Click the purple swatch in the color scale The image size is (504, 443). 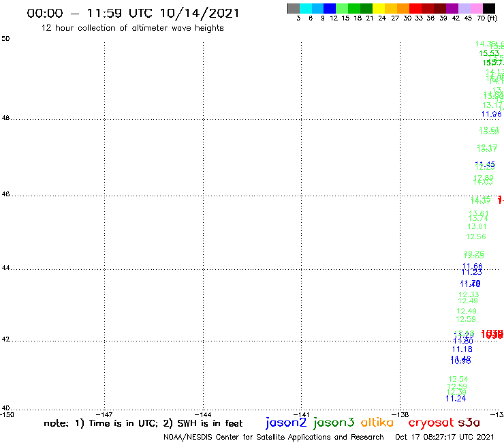(x=452, y=8)
